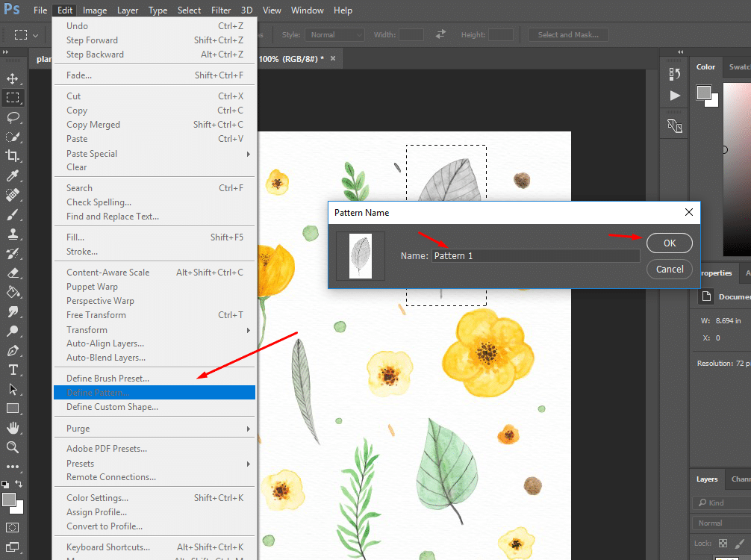Select the Crop tool
The image size is (751, 560).
(13, 155)
